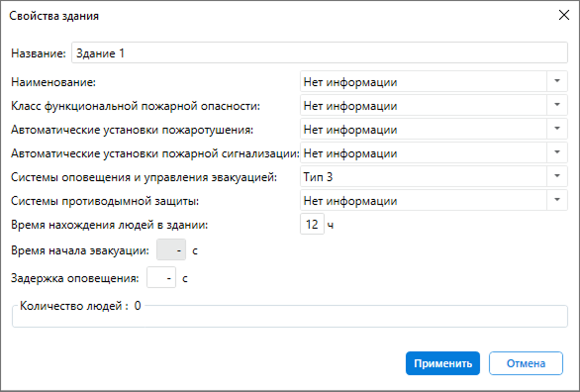
Task: Expand Автоматические установки пожарной сигнализации dropdown
Action: [x=434, y=152]
